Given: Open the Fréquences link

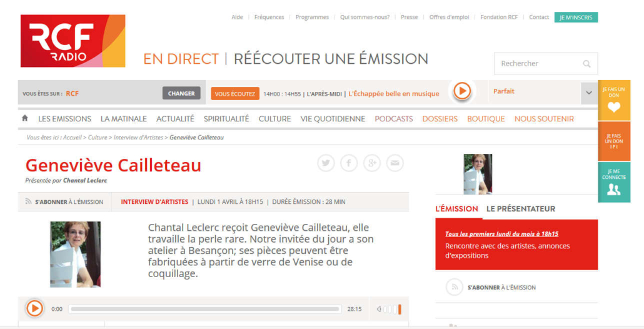Looking at the screenshot, I should pyautogui.click(x=269, y=18).
